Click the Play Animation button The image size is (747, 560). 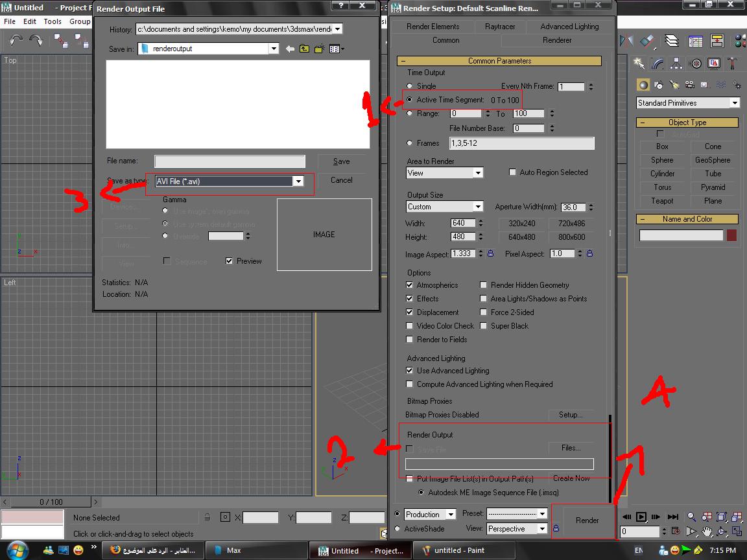(641, 517)
